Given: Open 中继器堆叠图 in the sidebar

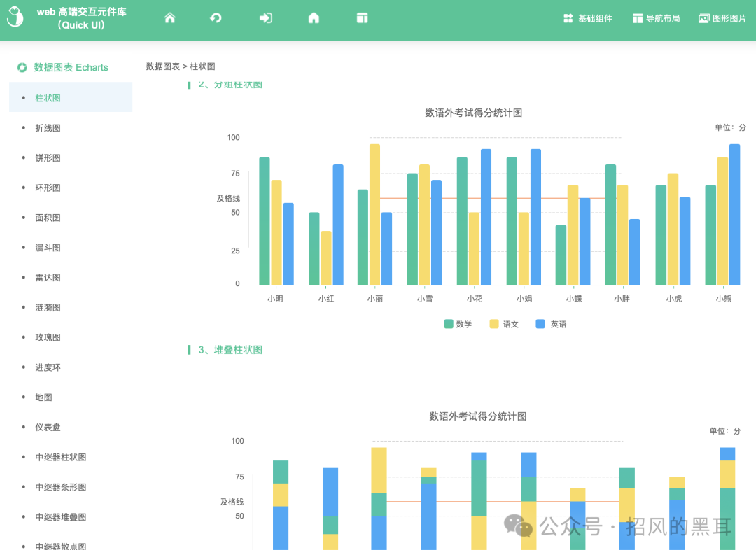Looking at the screenshot, I should [61, 516].
